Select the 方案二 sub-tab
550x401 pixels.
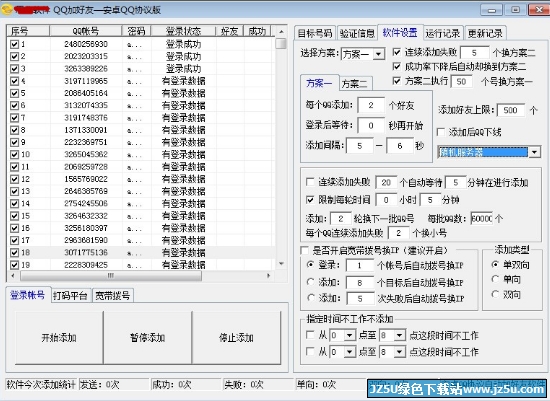click(355, 83)
